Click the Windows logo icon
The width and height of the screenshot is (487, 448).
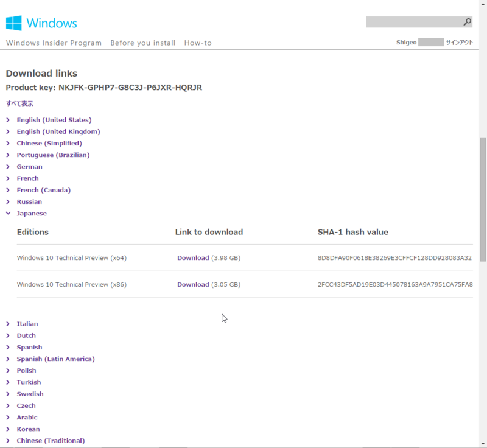click(x=13, y=23)
